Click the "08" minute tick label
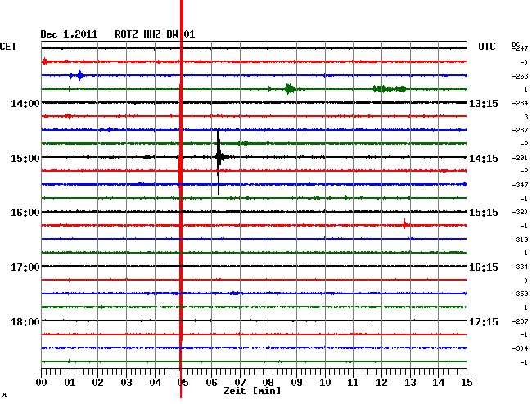532x404 pixels. [268, 383]
